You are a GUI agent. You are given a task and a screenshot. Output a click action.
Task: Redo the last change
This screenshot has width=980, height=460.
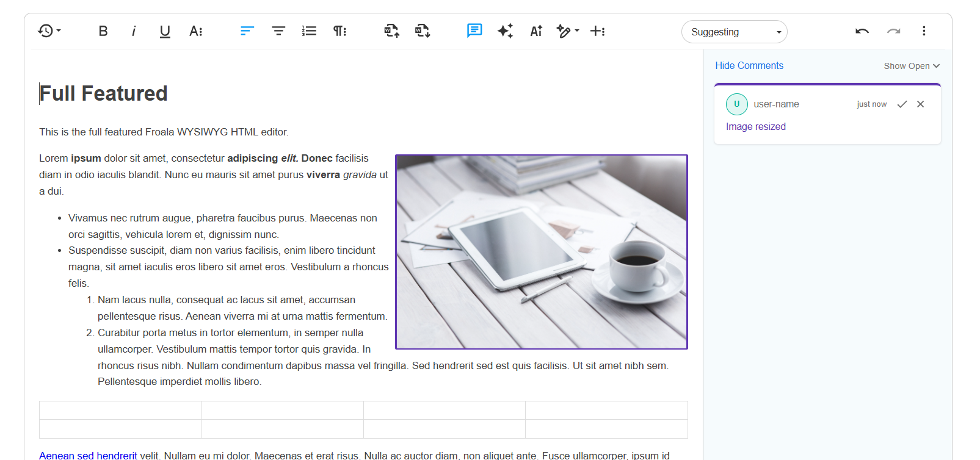(893, 31)
